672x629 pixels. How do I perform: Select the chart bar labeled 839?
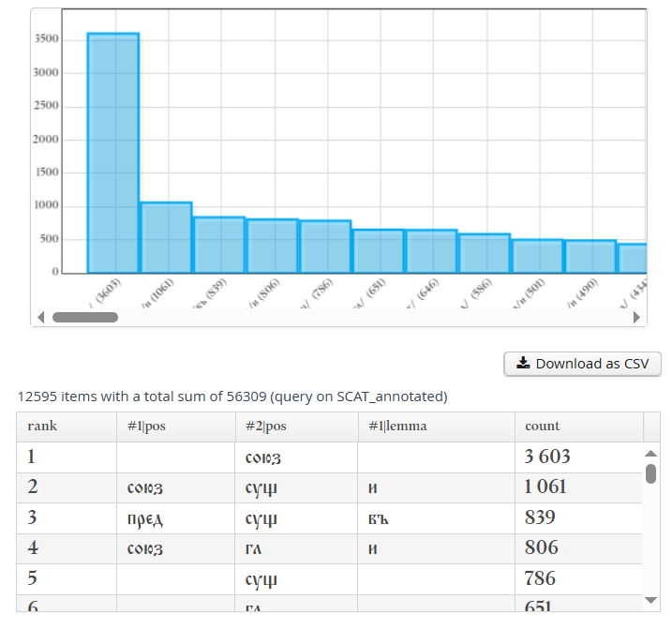(x=219, y=245)
